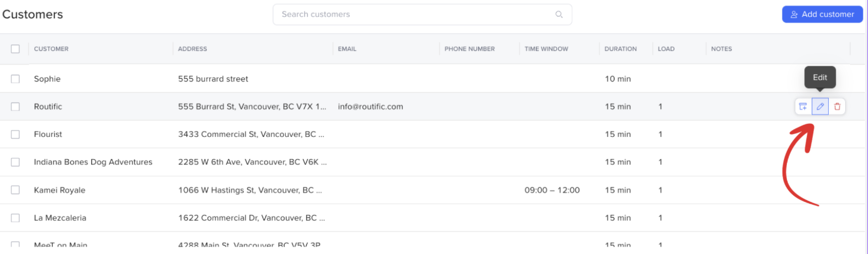Mark the La Mezcaleria checkbox
Viewport: 868px width, 254px height.
15,218
